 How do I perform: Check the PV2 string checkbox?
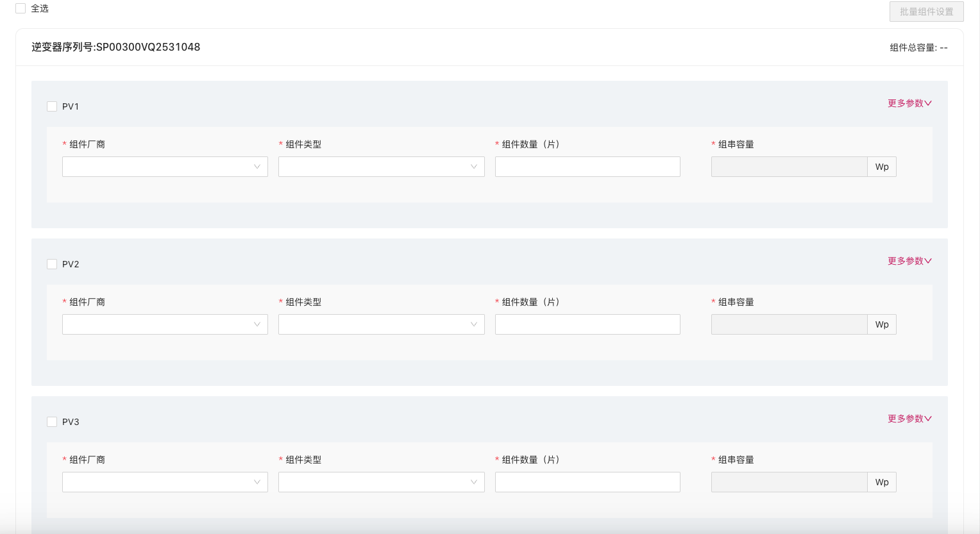tap(52, 264)
